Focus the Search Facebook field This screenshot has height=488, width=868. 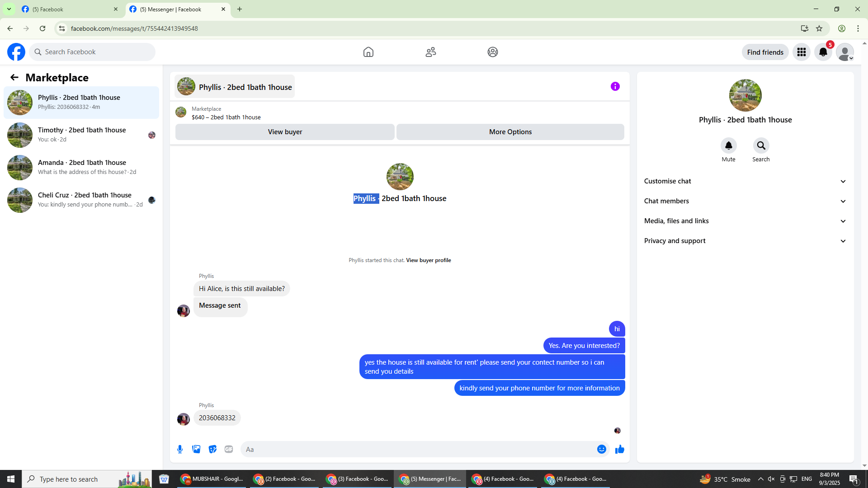pyautogui.click(x=92, y=52)
